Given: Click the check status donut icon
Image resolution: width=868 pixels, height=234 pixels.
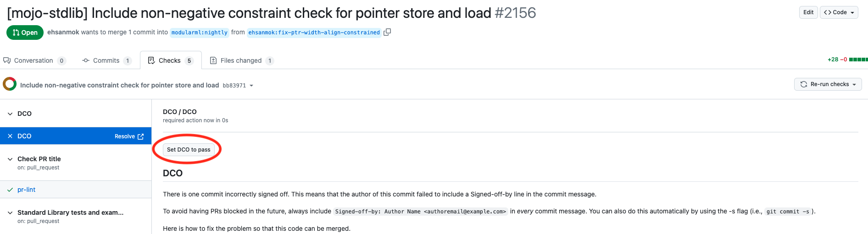Looking at the screenshot, I should pos(10,84).
